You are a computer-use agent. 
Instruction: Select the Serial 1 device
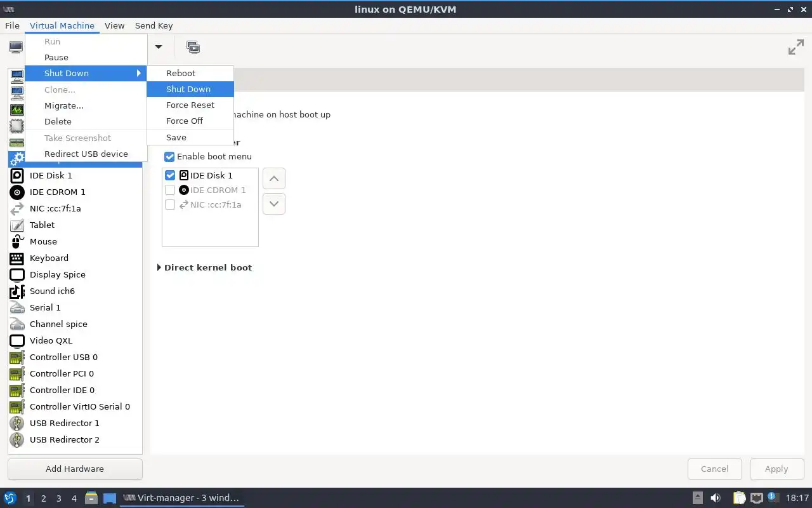[x=75, y=307]
